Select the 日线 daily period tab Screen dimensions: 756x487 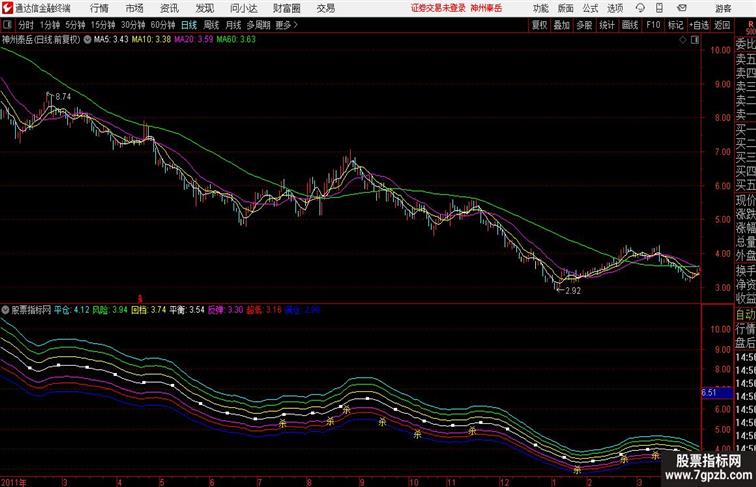pyautogui.click(x=189, y=25)
